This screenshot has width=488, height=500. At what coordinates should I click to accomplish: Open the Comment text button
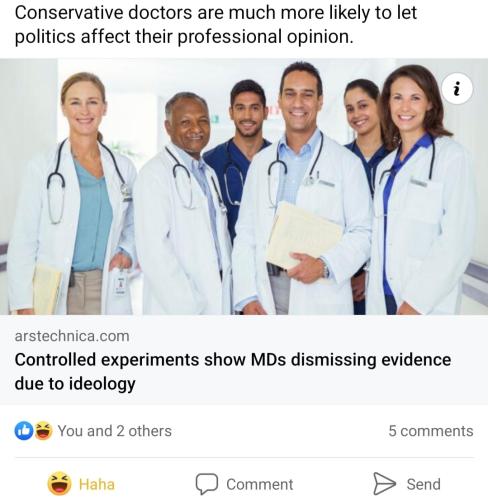pos(260,484)
